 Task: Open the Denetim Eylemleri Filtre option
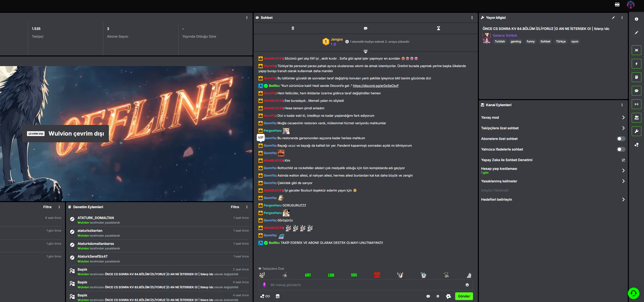235,207
